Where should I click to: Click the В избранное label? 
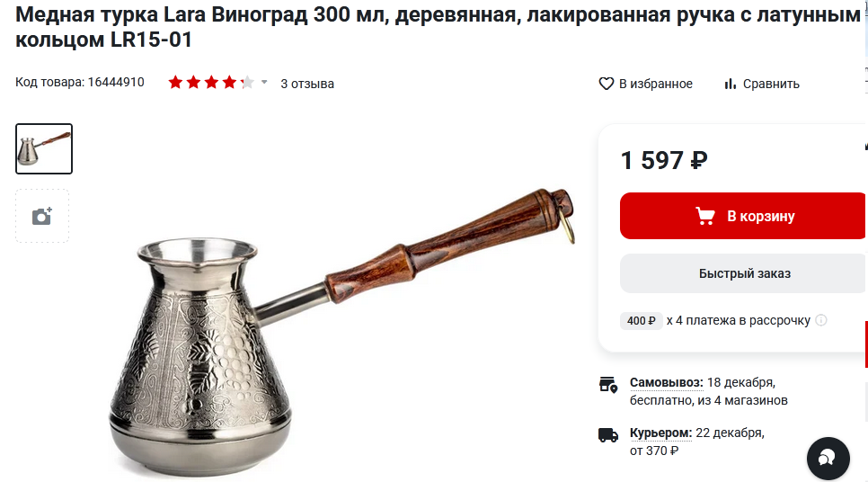coord(655,84)
